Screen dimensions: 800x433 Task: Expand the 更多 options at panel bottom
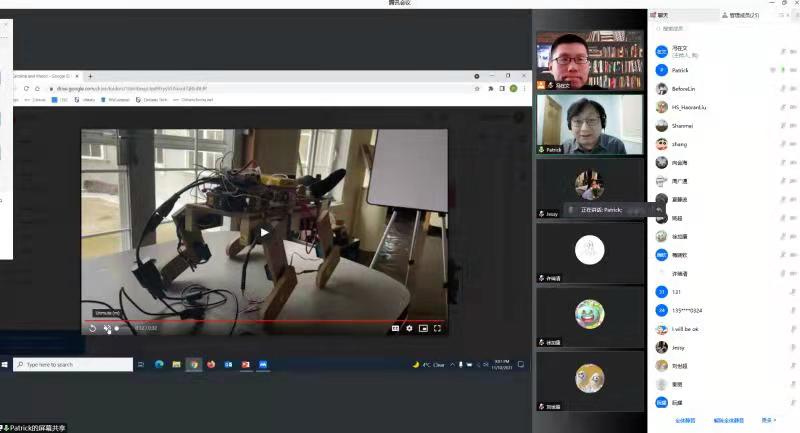pyautogui.click(x=768, y=420)
